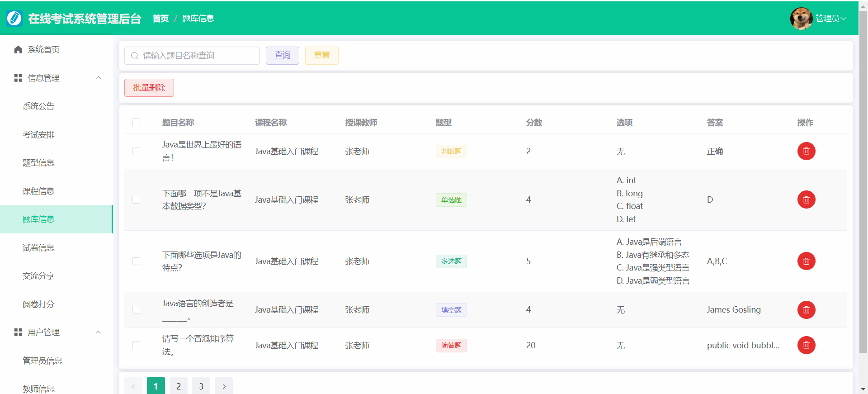Collapse the 用户管理 menu chevron
This screenshot has width=868, height=394.
pos(98,332)
